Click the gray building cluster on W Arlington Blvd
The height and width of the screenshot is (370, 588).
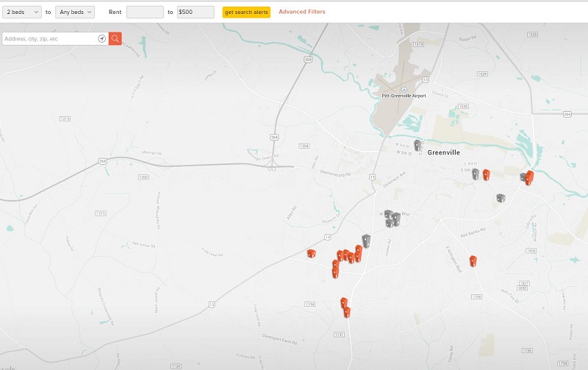click(x=392, y=218)
